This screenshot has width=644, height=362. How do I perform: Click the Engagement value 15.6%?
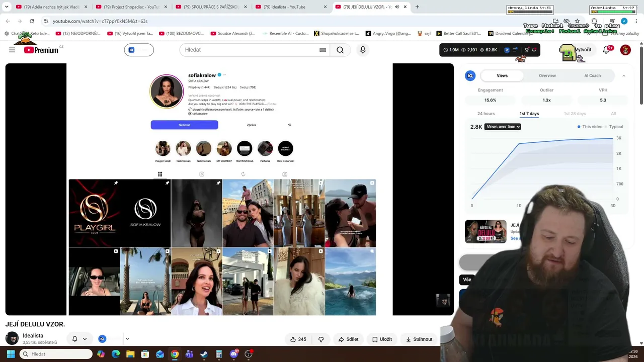[x=490, y=100]
